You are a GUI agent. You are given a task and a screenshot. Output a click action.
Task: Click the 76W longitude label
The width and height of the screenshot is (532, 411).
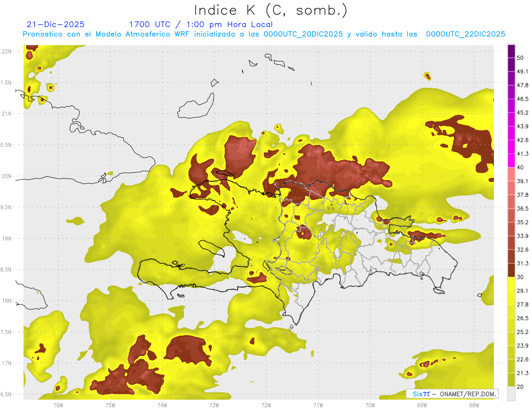click(58, 405)
